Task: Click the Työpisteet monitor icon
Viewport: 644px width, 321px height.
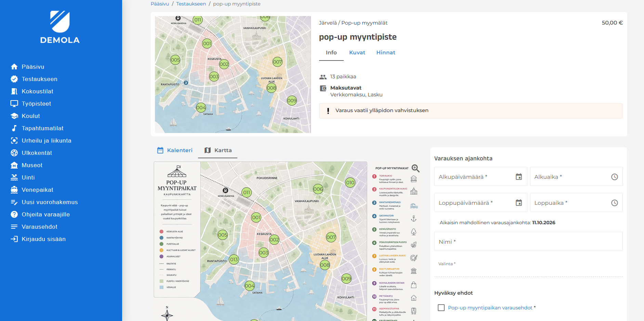Action: click(14, 104)
